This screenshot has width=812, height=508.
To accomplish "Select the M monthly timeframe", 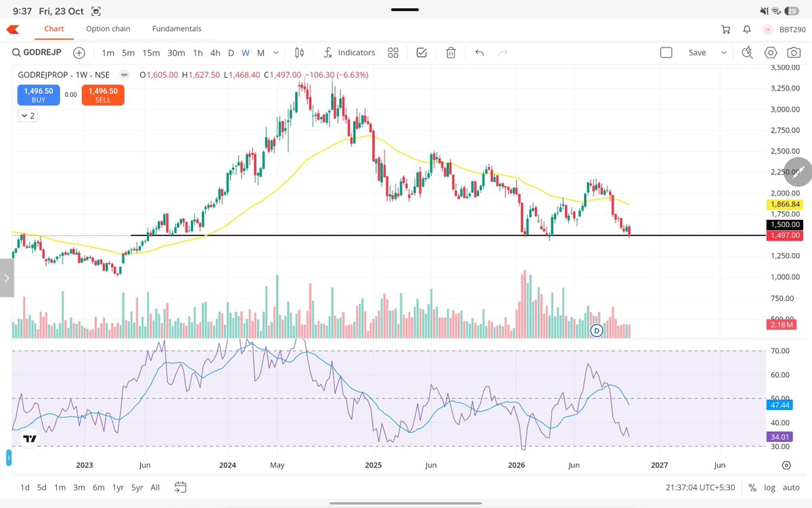I will (x=261, y=53).
